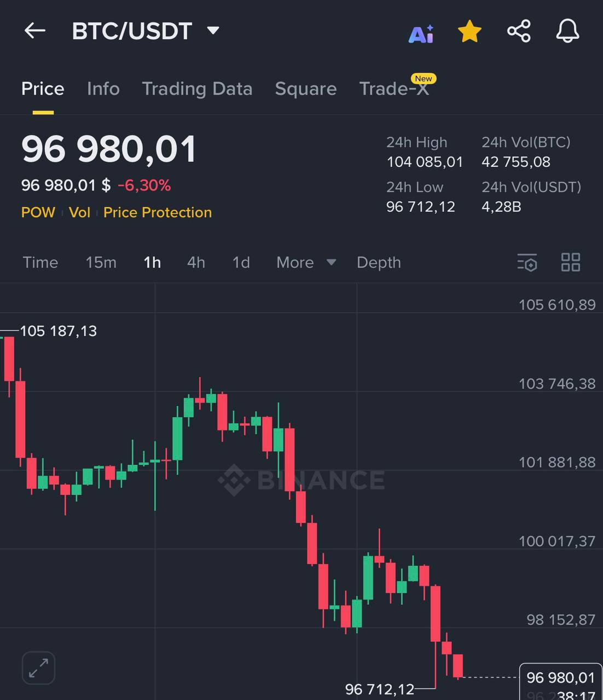Switch to the Square tab
603x700 pixels.
pos(305,89)
